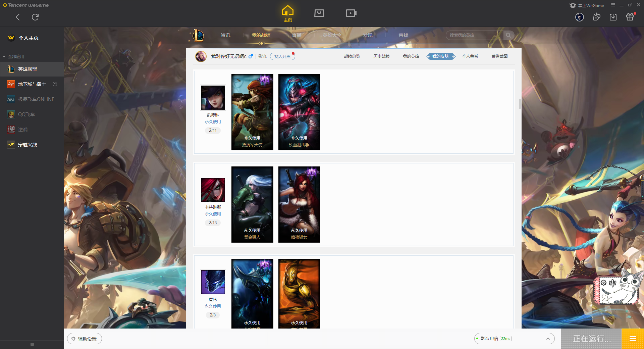The width and height of the screenshot is (644, 349).
Task: Open the blue 魔腾 skin card
Action: point(252,294)
